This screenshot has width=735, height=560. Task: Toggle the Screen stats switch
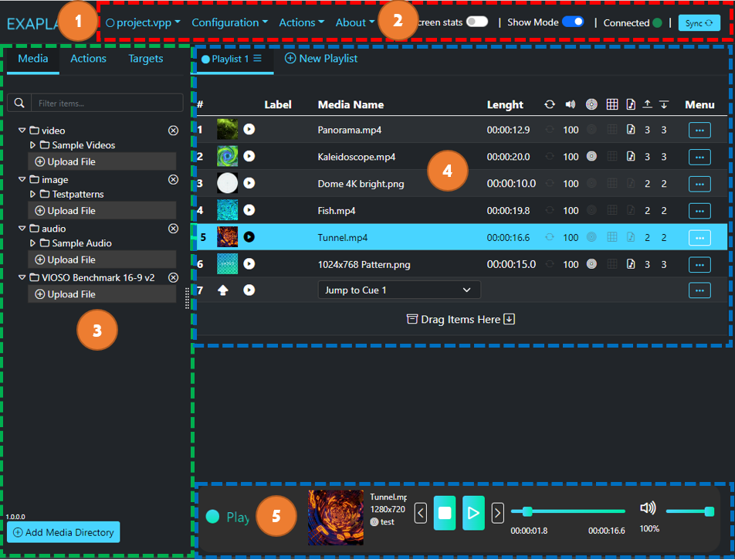click(x=476, y=22)
